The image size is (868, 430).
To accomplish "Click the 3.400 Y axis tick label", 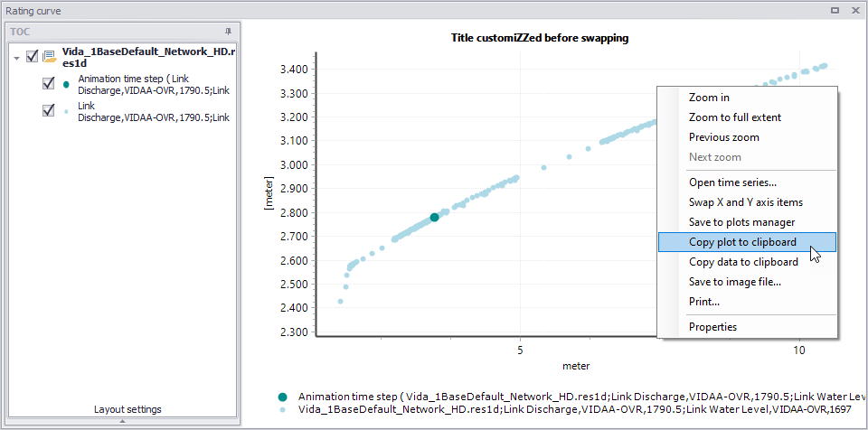I will point(295,70).
